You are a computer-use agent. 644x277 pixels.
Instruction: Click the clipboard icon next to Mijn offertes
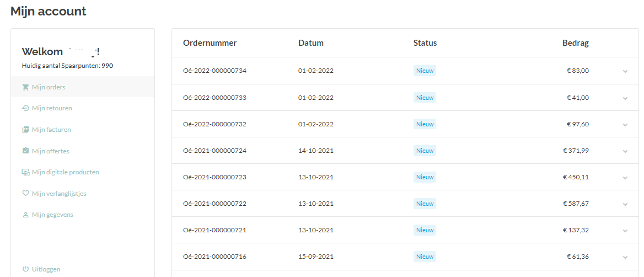(x=25, y=151)
